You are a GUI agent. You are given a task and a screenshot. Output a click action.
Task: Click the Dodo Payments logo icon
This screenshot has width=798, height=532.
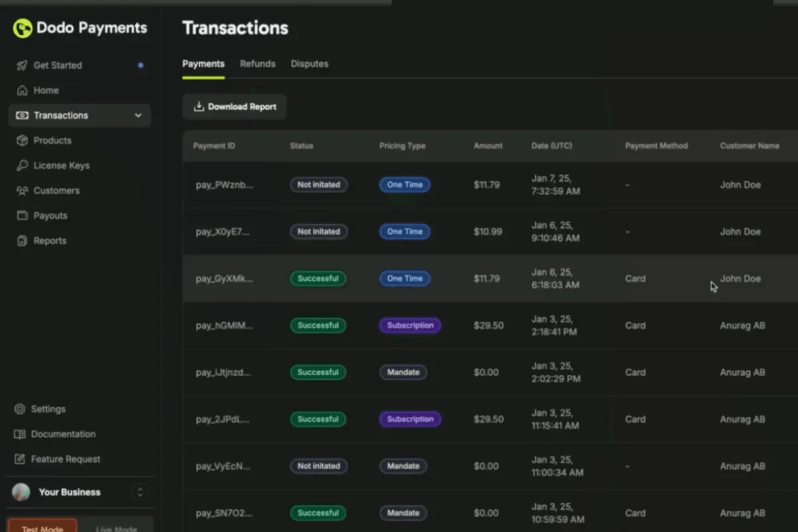[23, 29]
